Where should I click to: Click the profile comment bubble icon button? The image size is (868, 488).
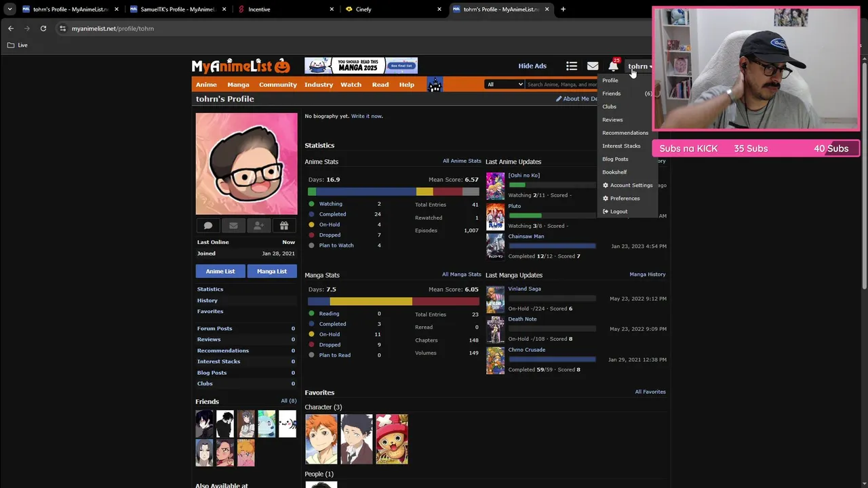tap(208, 226)
